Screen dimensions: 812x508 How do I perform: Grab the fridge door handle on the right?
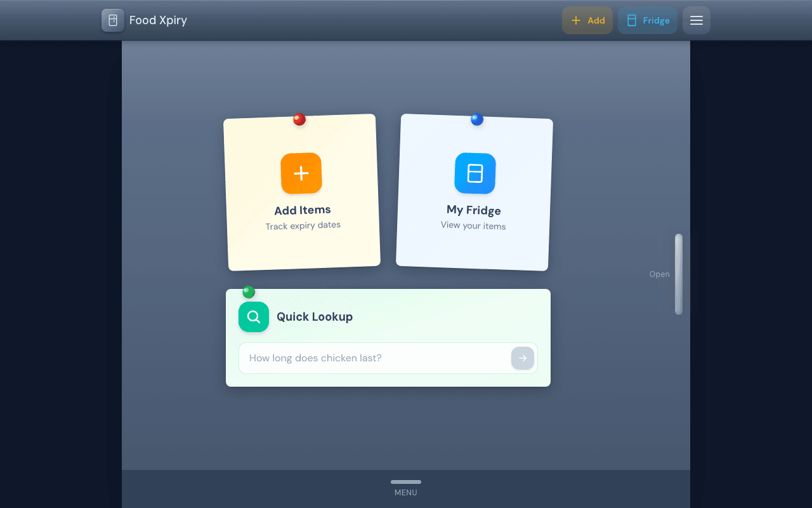click(678, 274)
